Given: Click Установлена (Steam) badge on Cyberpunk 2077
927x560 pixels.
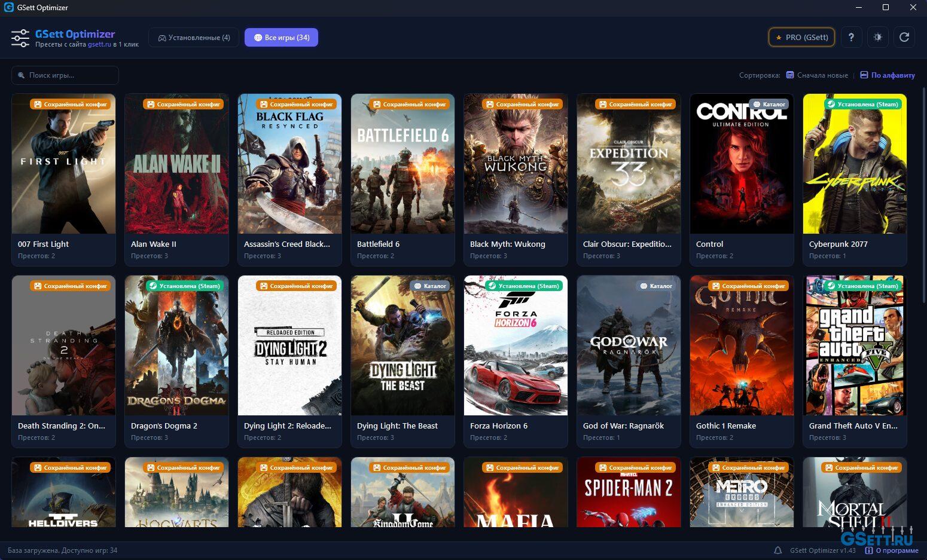Looking at the screenshot, I should (x=862, y=104).
